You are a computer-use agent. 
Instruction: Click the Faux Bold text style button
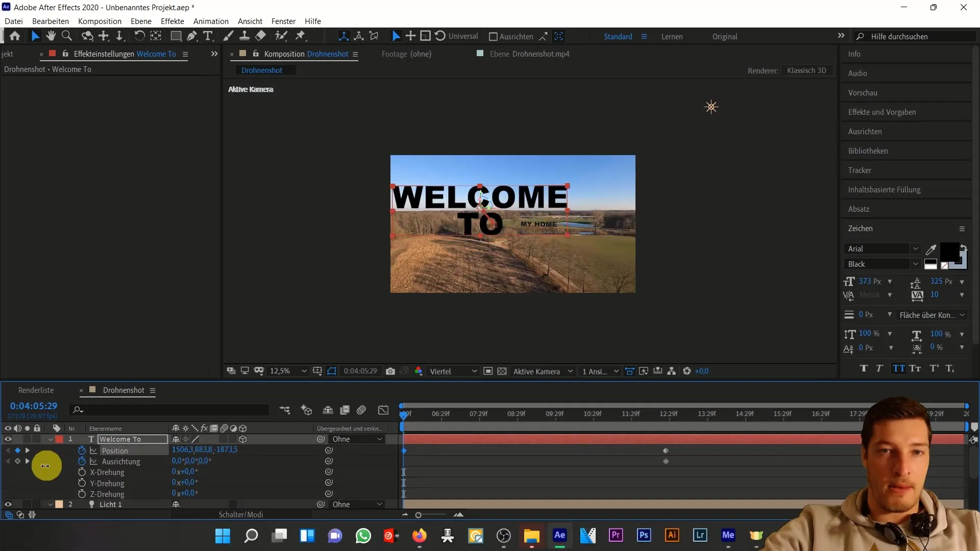(864, 368)
